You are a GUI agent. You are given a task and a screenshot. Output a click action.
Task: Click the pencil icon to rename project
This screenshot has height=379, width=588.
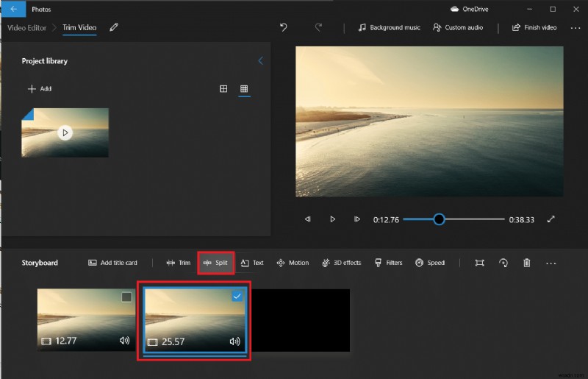click(113, 28)
